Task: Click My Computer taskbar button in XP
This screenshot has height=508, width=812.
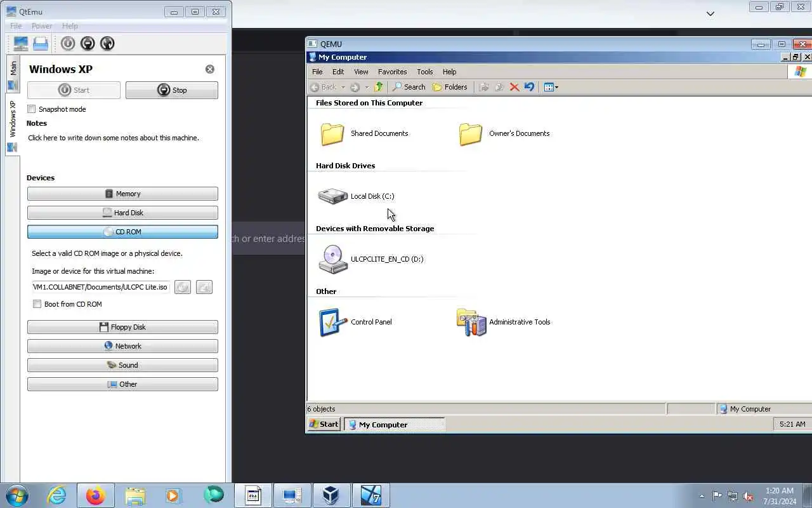Action: point(394,424)
